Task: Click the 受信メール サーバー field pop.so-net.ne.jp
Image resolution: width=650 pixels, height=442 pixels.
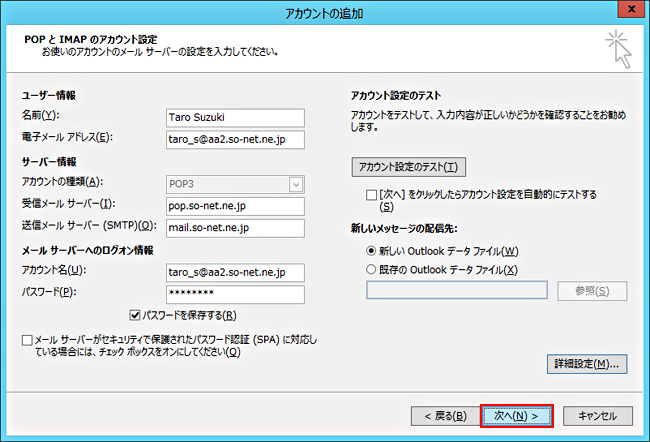Action: click(236, 205)
